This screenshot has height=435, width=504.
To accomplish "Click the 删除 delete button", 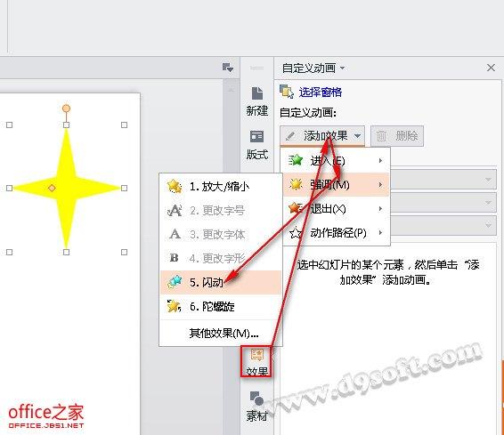I will click(397, 136).
